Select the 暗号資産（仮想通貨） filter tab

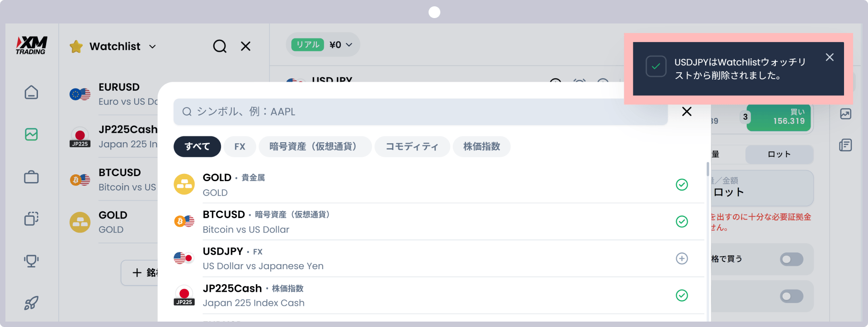coord(315,147)
